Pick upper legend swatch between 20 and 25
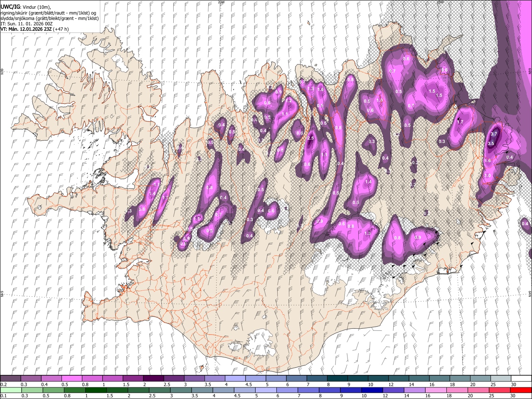The width and height of the screenshot is (532, 399). point(480,379)
